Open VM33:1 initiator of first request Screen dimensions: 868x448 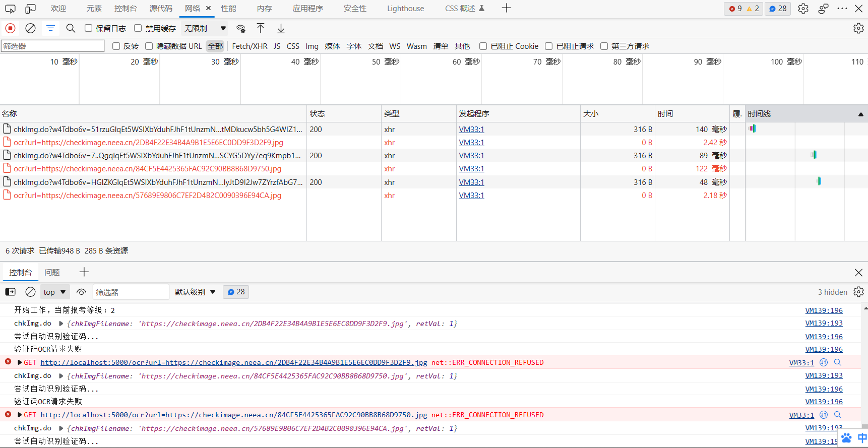point(471,130)
